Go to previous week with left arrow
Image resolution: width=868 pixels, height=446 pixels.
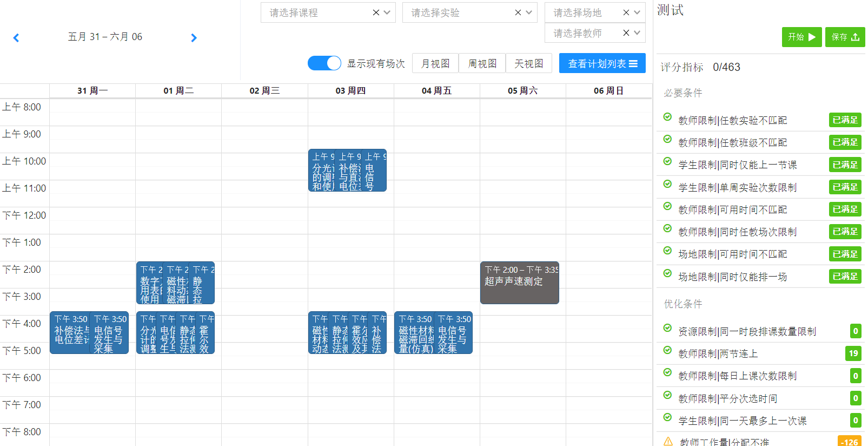[x=16, y=38]
